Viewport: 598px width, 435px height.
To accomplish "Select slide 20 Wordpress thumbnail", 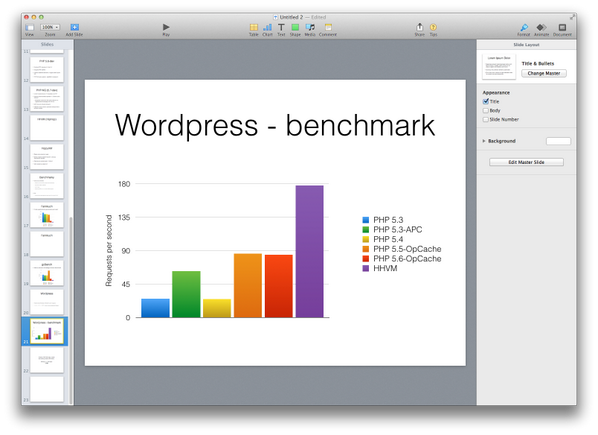I will (x=47, y=302).
